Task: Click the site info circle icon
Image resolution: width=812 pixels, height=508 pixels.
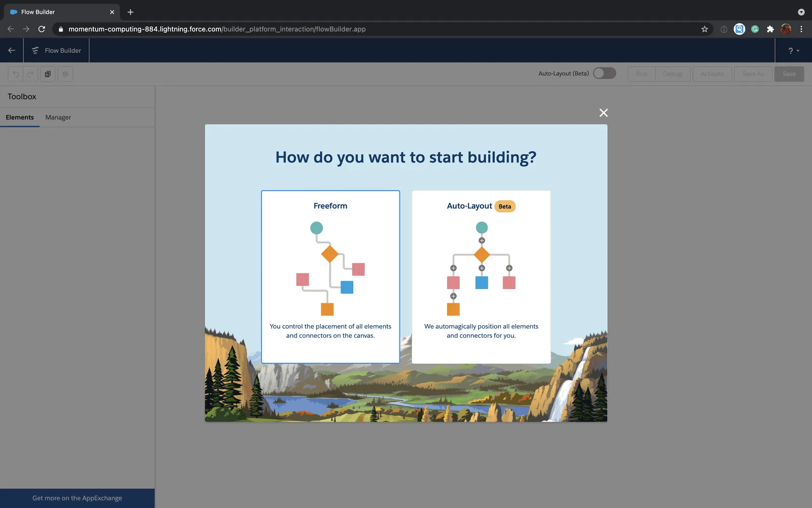Action: [x=724, y=29]
